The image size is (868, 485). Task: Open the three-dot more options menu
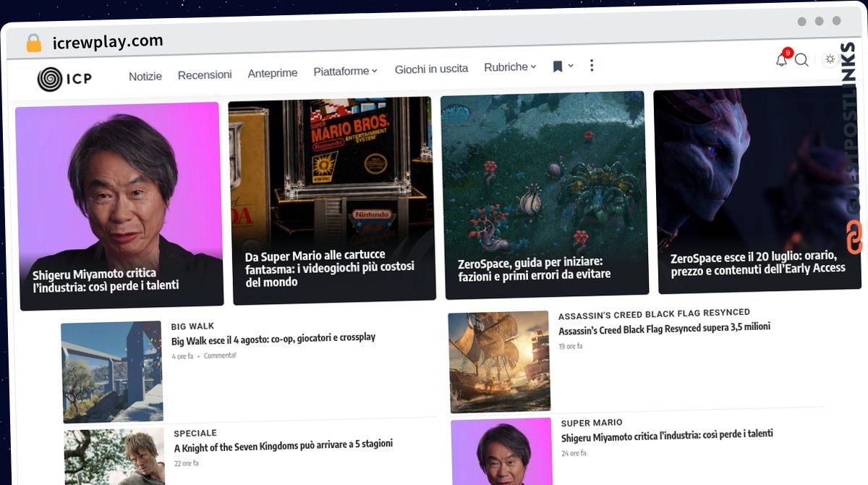pyautogui.click(x=592, y=65)
